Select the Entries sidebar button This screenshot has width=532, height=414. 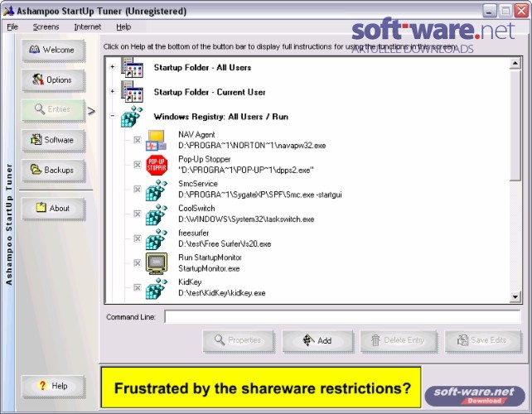click(x=53, y=109)
